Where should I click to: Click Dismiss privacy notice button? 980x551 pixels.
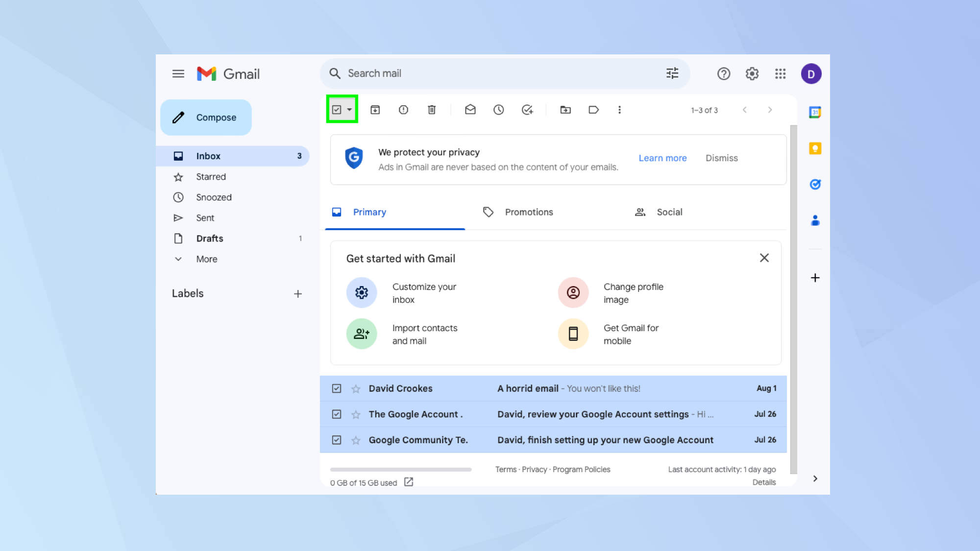pos(722,157)
